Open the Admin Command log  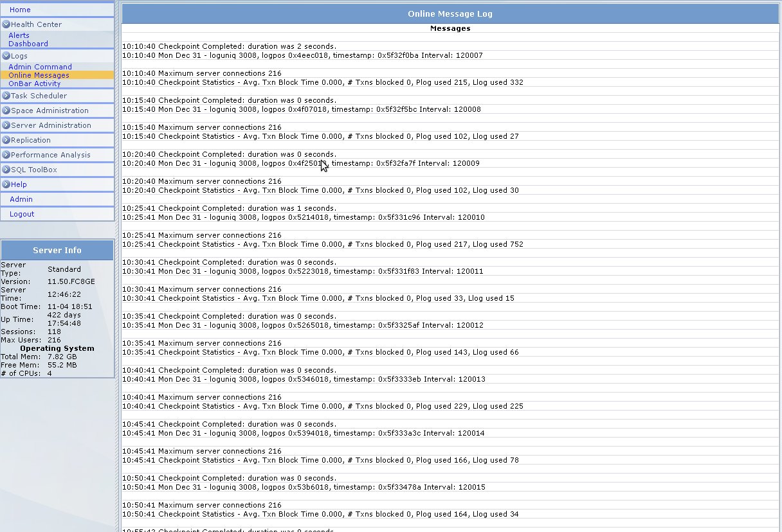40,67
